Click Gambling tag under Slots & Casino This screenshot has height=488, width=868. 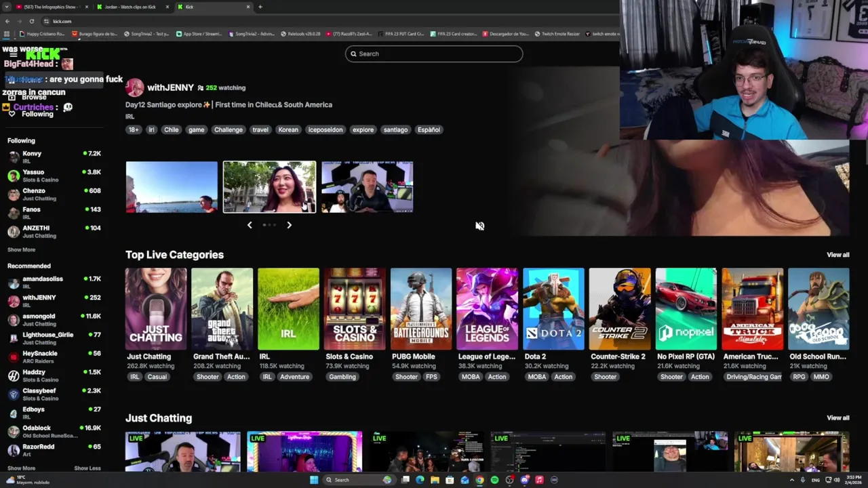click(342, 377)
